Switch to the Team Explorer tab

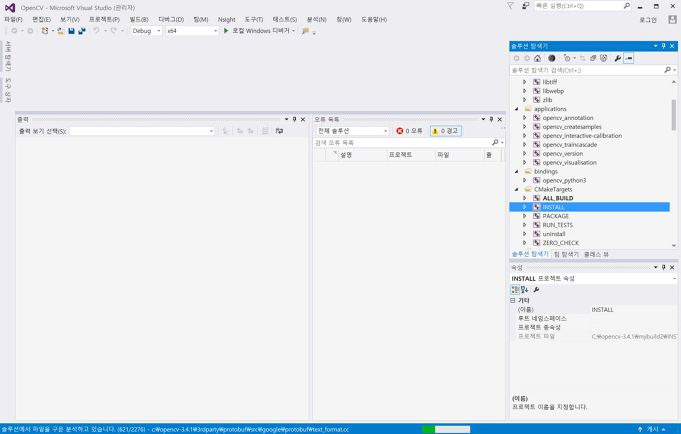(566, 254)
